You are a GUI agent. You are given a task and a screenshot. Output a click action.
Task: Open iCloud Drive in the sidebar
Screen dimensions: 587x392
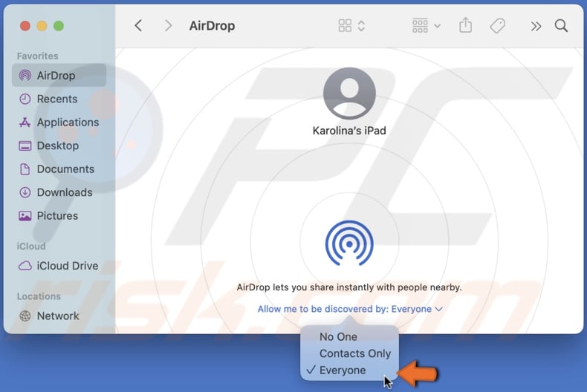pos(59,266)
